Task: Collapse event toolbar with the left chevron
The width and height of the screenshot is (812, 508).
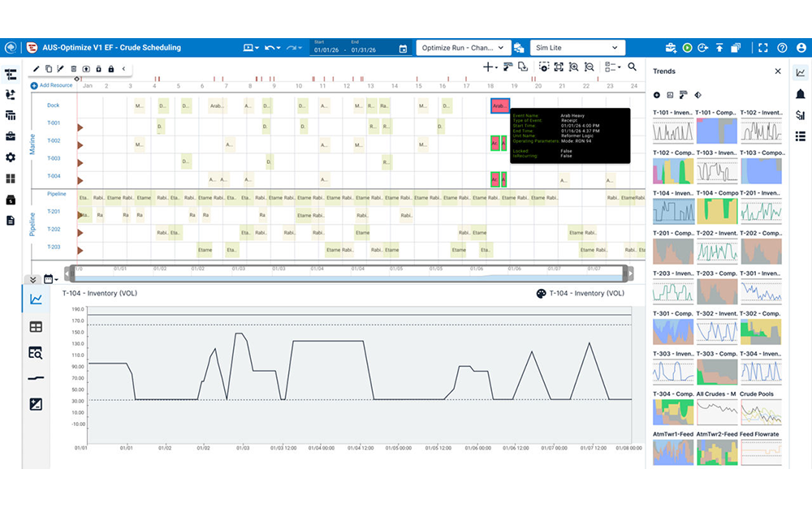Action: click(123, 69)
